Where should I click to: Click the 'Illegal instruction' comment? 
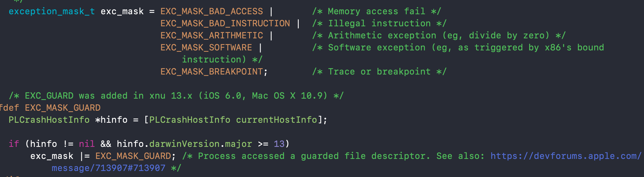point(380,24)
